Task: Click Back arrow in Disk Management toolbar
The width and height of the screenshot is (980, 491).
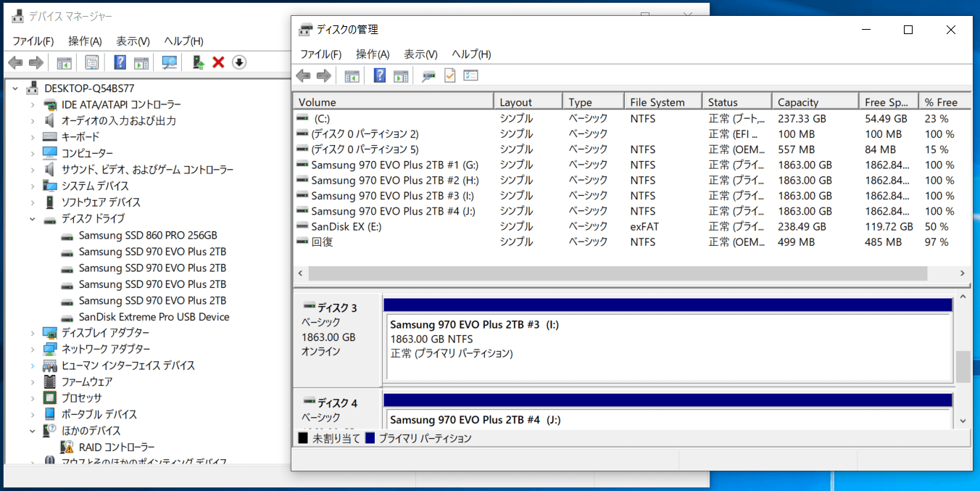Action: (304, 75)
